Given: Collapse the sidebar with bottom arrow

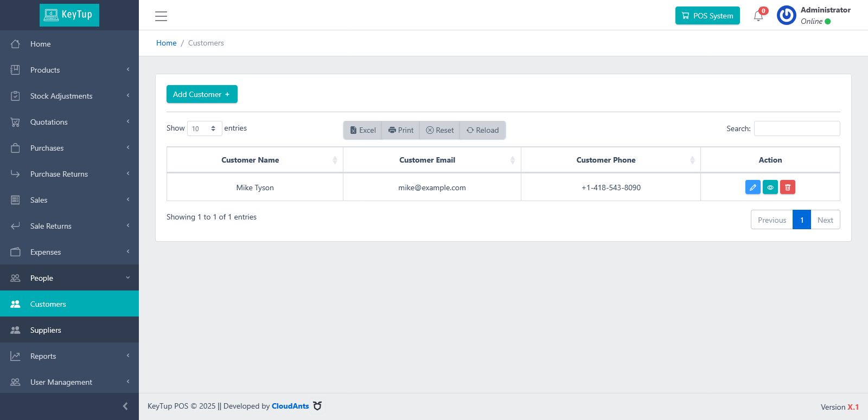Looking at the screenshot, I should pyautogui.click(x=125, y=406).
